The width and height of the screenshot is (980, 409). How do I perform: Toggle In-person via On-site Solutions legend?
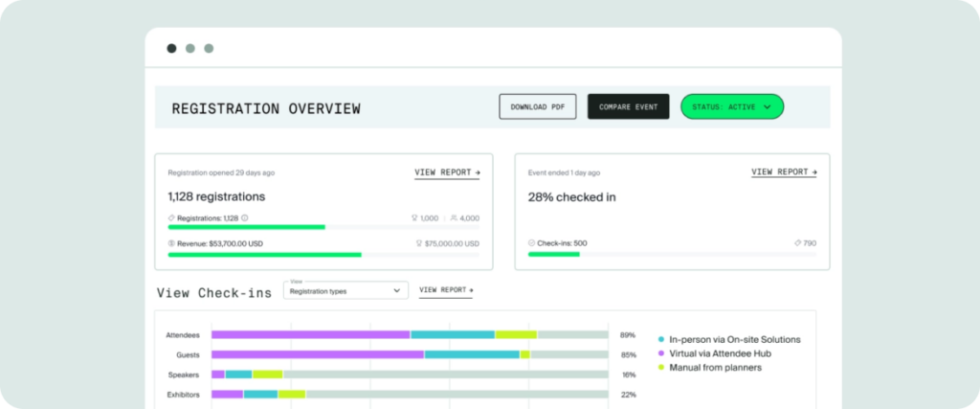(728, 340)
